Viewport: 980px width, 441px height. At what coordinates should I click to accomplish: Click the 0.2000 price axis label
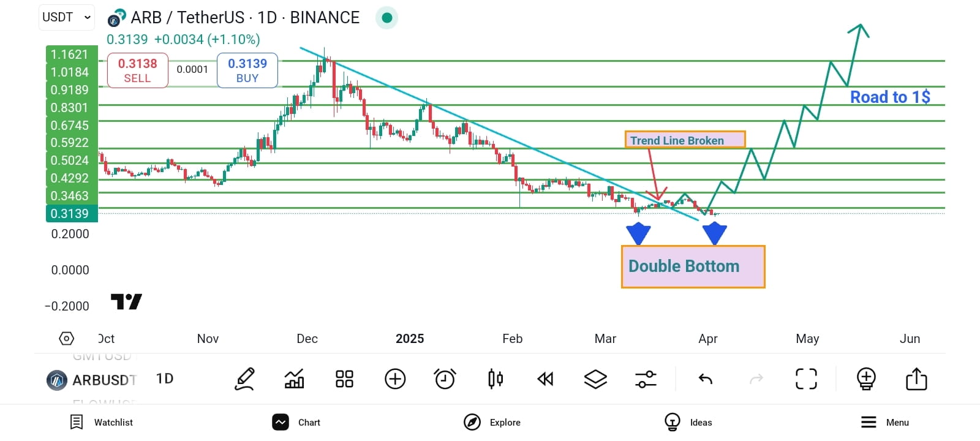(70, 234)
